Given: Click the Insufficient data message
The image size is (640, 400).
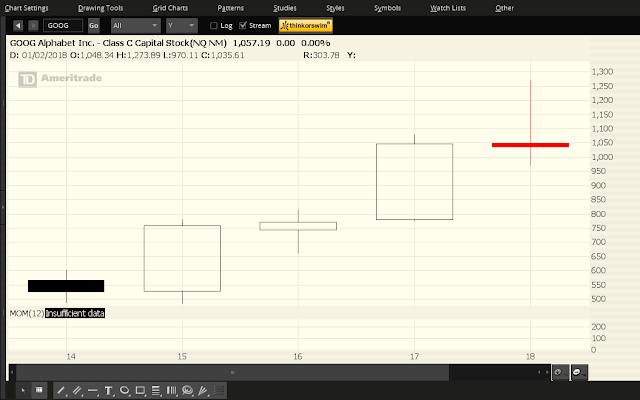Looking at the screenshot, I should click(x=75, y=313).
